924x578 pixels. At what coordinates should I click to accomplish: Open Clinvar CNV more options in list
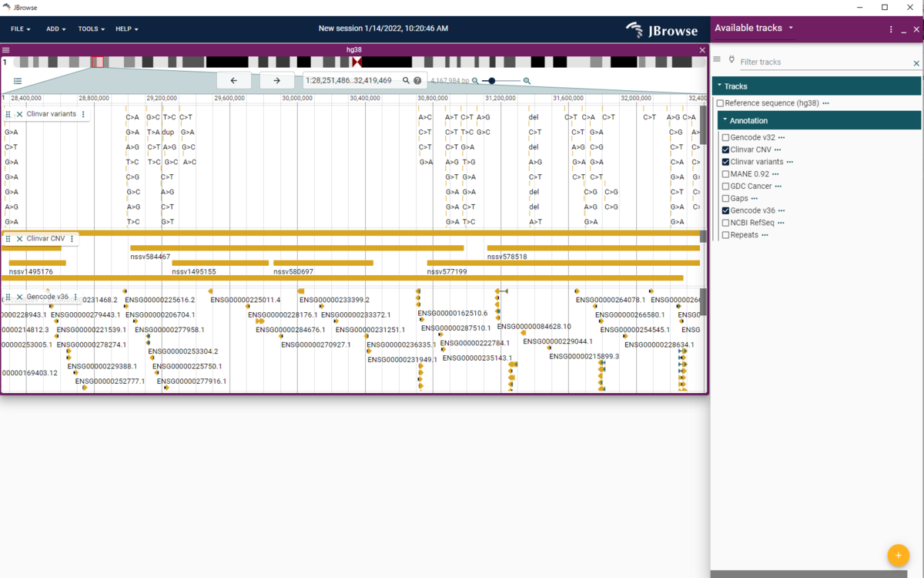[x=778, y=150]
